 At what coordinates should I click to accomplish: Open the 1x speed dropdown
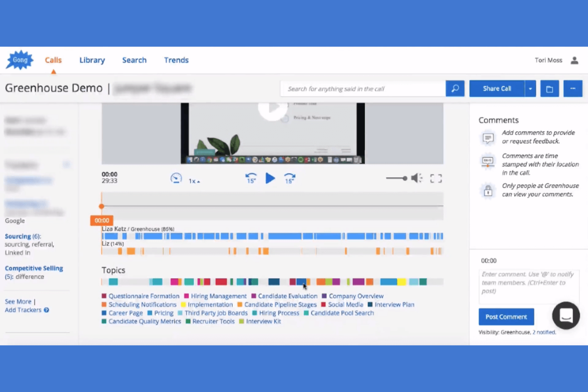pyautogui.click(x=194, y=181)
